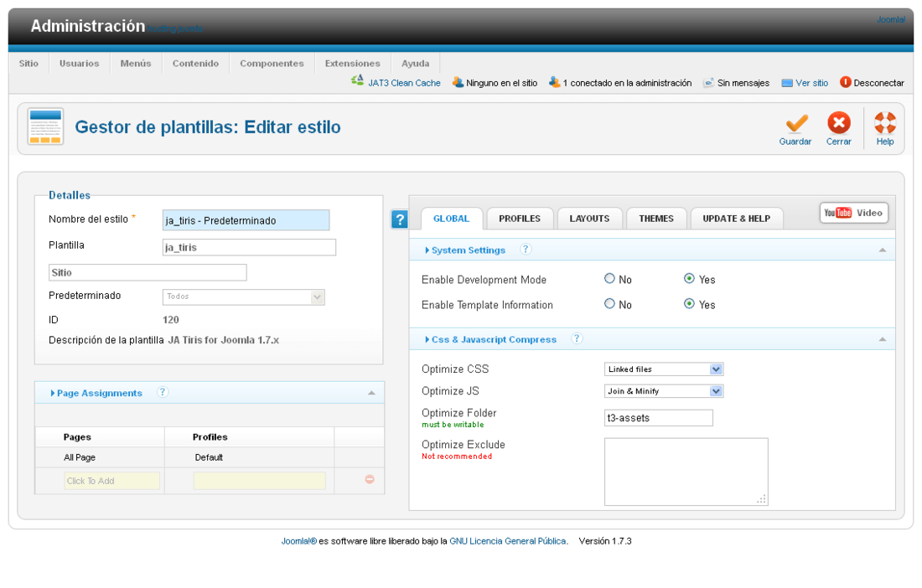The width and height of the screenshot is (922, 588).
Task: Click the Ver sitio link
Action: click(x=812, y=83)
